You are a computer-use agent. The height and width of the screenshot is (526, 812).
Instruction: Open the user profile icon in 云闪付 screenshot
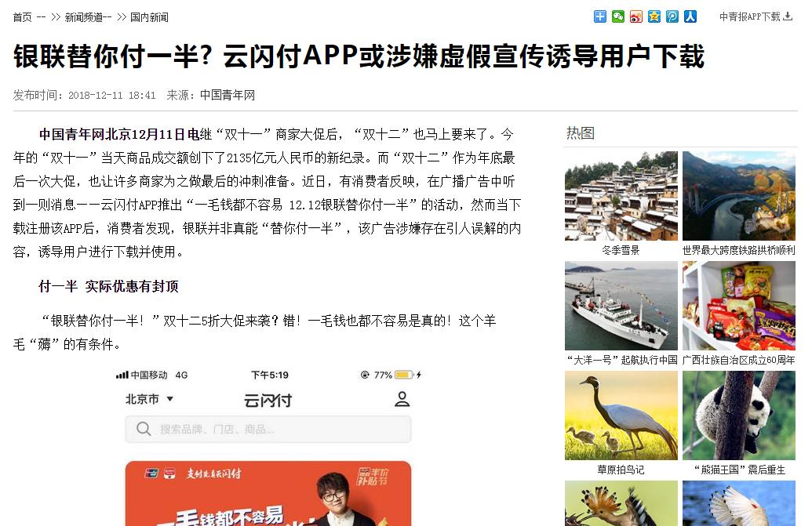pos(402,399)
